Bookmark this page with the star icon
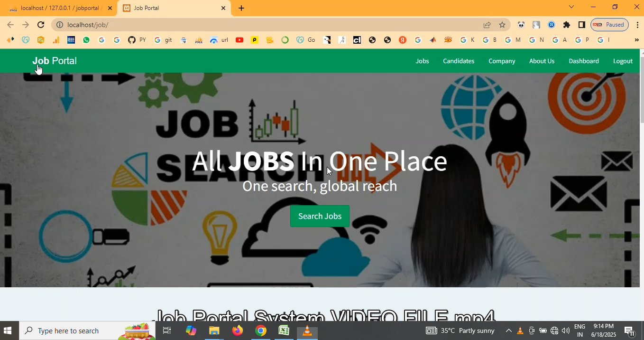Viewport: 644px width, 340px height. click(502, 25)
